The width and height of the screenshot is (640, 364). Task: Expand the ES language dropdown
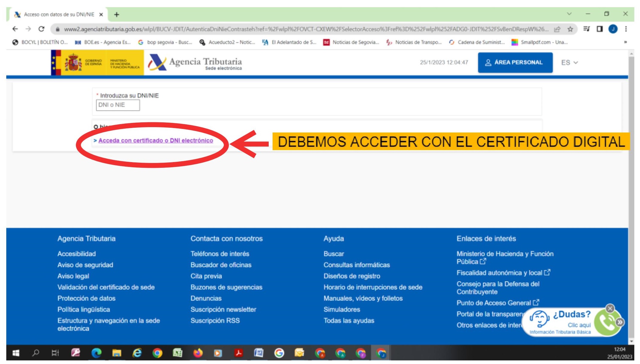[569, 63]
